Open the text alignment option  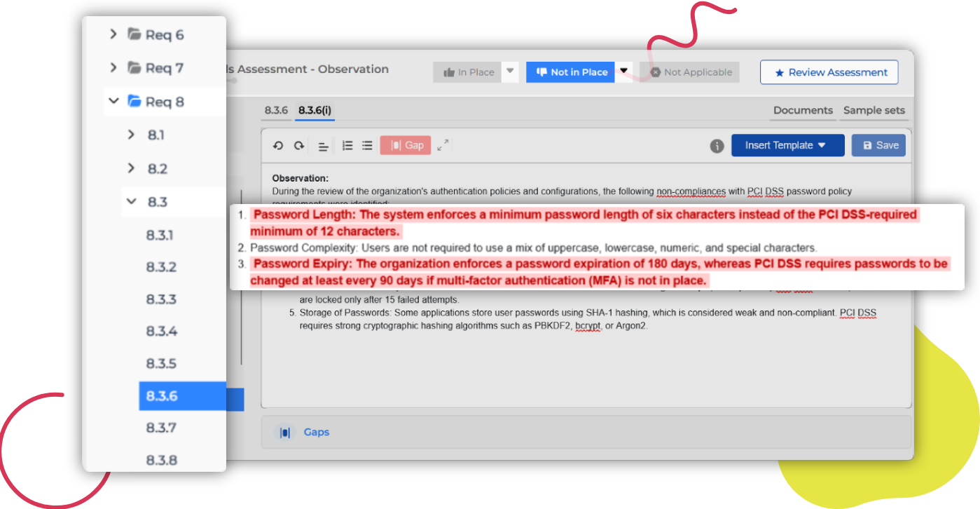(323, 146)
